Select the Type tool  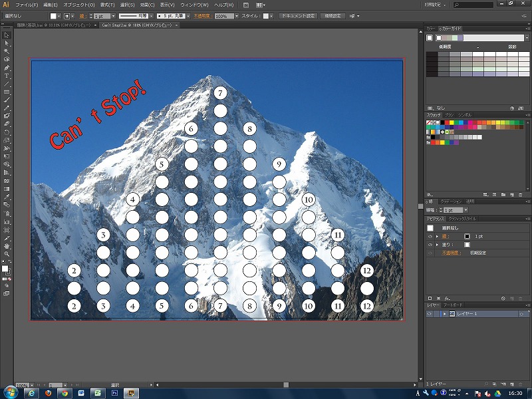(x=7, y=76)
